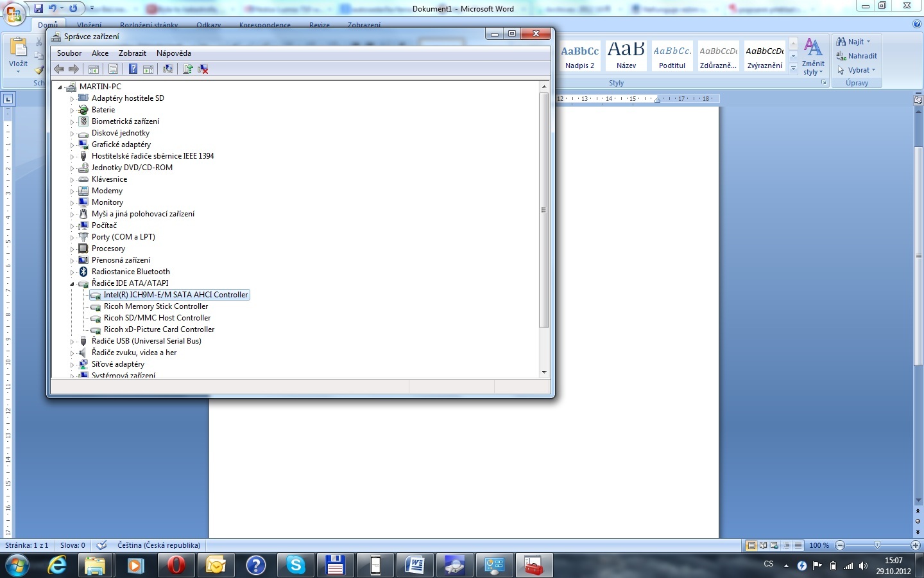This screenshot has height=578, width=924.
Task: Select Ricoh SD/MMC Host Controller
Action: [157, 318]
